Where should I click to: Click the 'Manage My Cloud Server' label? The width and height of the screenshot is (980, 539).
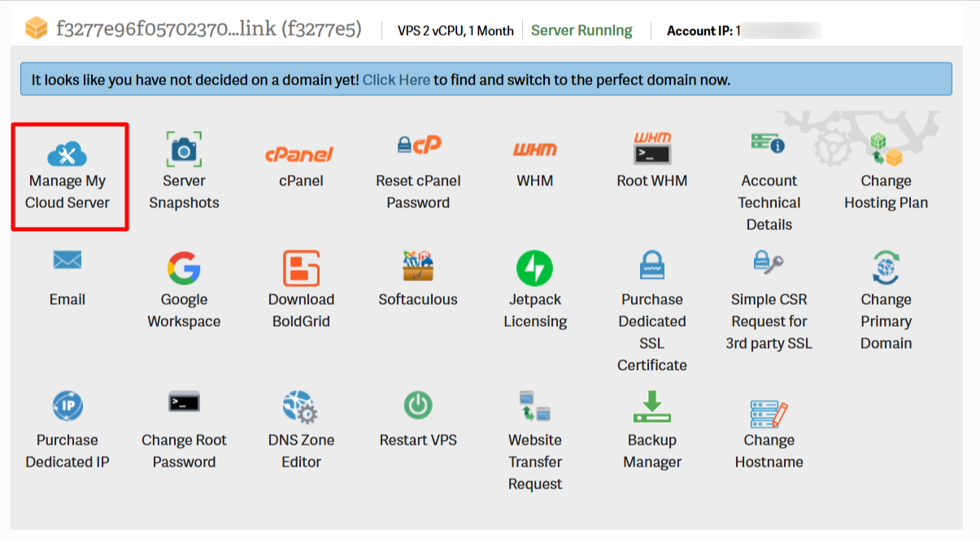point(68,192)
